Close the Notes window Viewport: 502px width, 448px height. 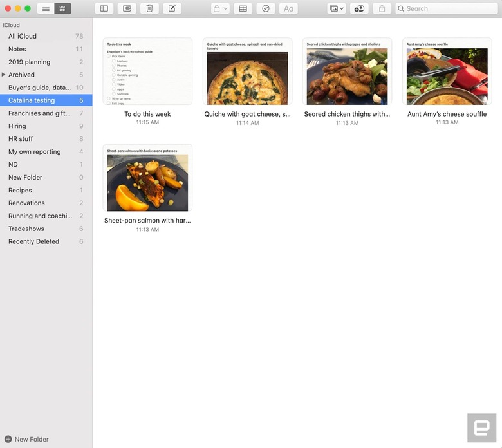click(x=8, y=8)
